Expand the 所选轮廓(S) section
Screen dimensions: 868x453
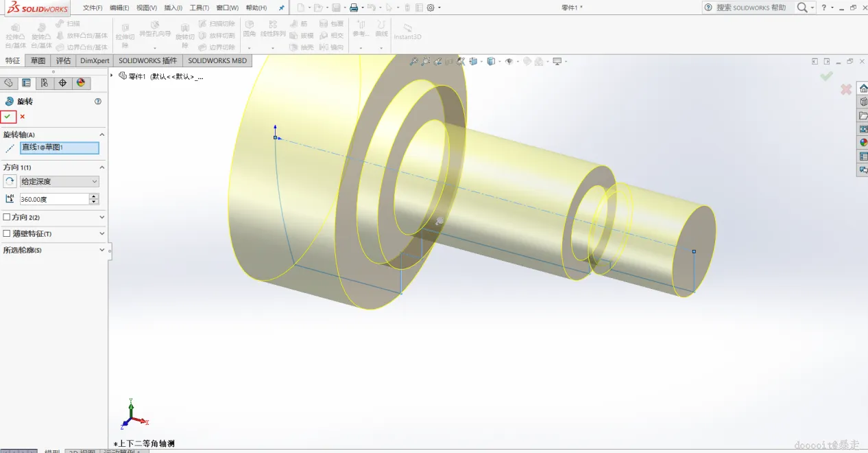click(x=102, y=250)
